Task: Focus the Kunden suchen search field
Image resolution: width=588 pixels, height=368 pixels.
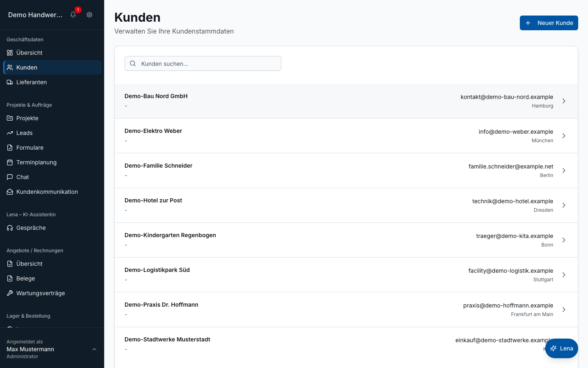Action: click(203, 63)
